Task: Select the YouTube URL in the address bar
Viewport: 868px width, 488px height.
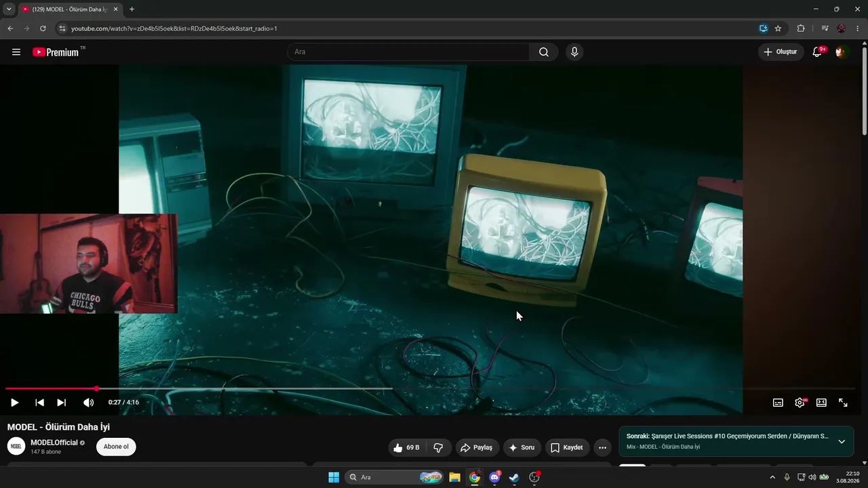Action: 174,28
